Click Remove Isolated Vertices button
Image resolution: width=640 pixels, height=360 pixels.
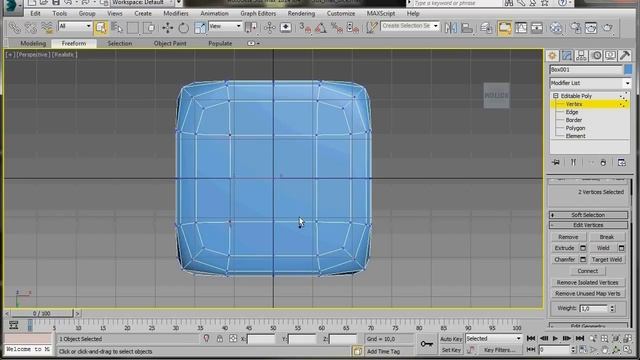[x=587, y=282]
